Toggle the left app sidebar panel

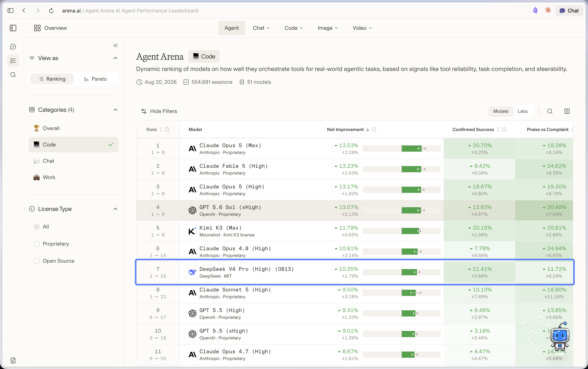click(13, 28)
